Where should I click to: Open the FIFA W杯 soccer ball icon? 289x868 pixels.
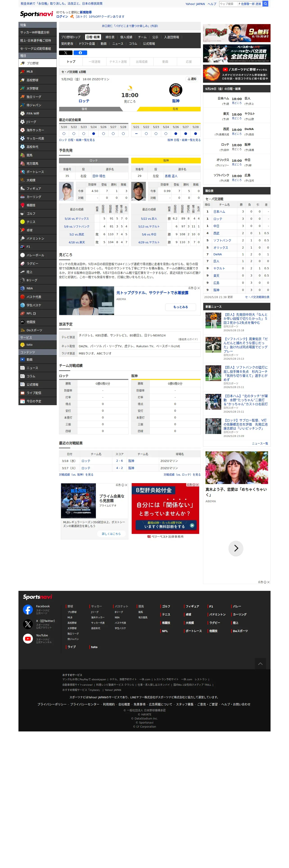pos(23,113)
